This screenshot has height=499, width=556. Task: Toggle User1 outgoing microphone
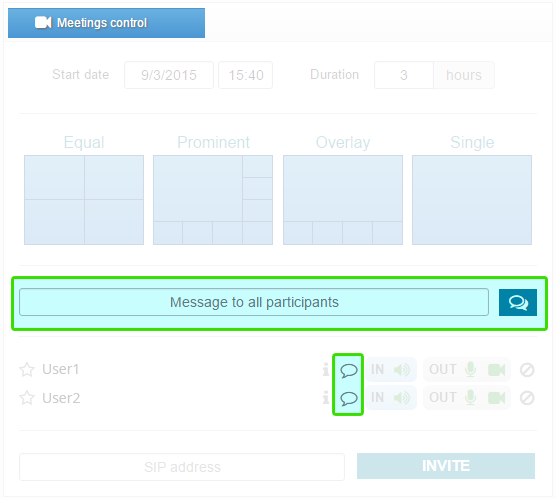(471, 370)
